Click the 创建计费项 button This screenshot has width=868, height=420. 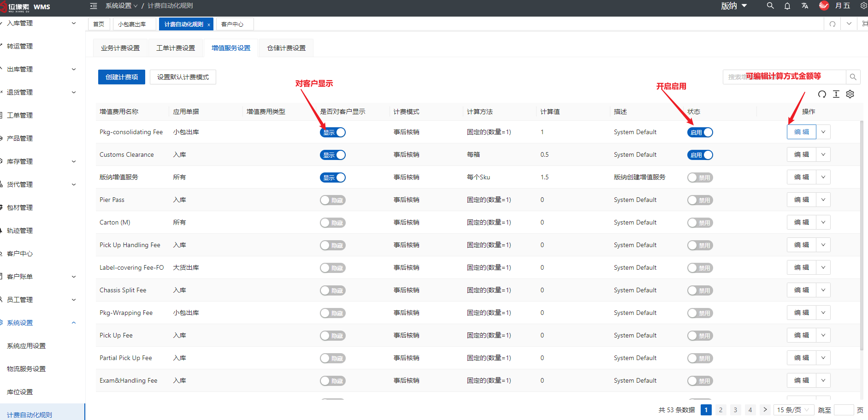click(x=122, y=77)
